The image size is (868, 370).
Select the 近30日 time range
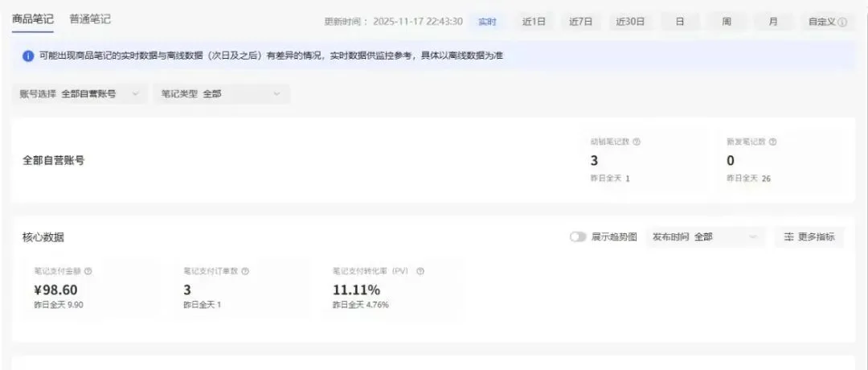tap(630, 23)
